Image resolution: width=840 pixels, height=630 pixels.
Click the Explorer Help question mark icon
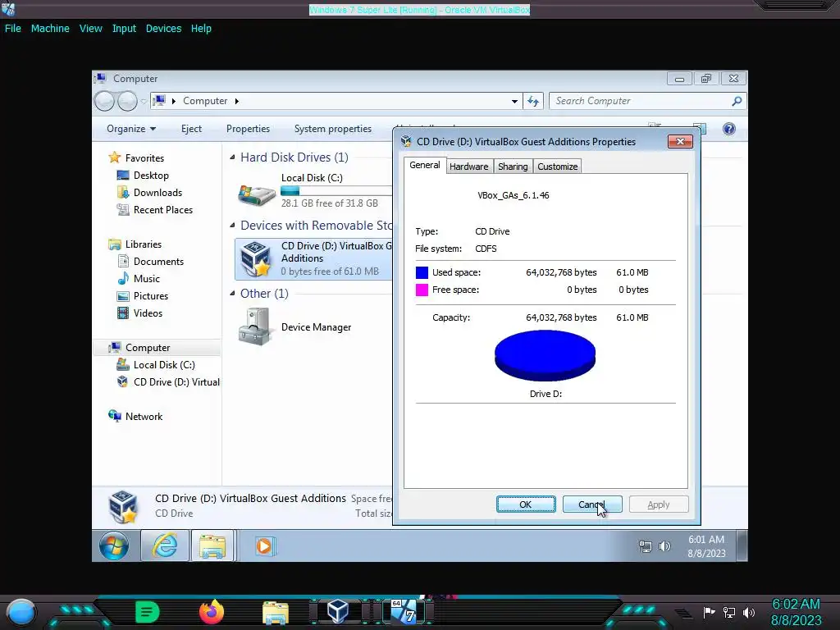[x=728, y=129]
